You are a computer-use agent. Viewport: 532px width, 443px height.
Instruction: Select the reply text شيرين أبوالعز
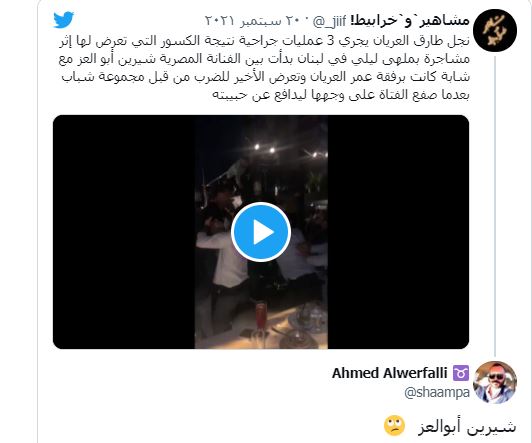coord(467,427)
